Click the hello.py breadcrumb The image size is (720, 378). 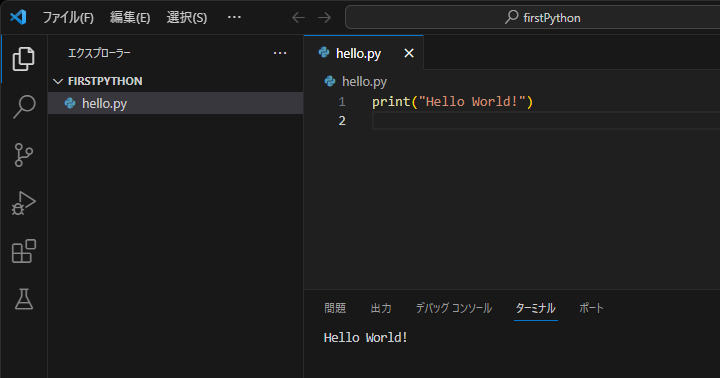tap(356, 81)
